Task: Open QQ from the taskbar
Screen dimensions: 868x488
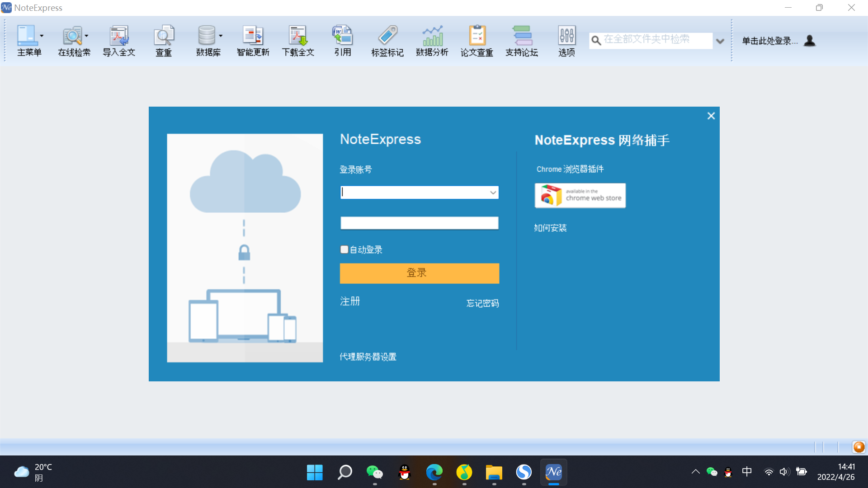Action: [x=405, y=473]
